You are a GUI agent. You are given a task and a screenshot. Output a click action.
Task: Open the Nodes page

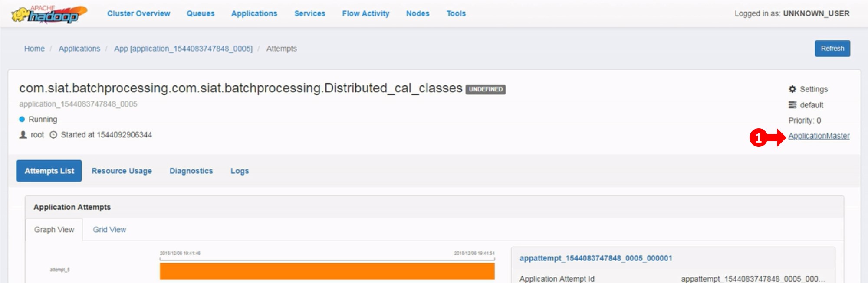418,13
